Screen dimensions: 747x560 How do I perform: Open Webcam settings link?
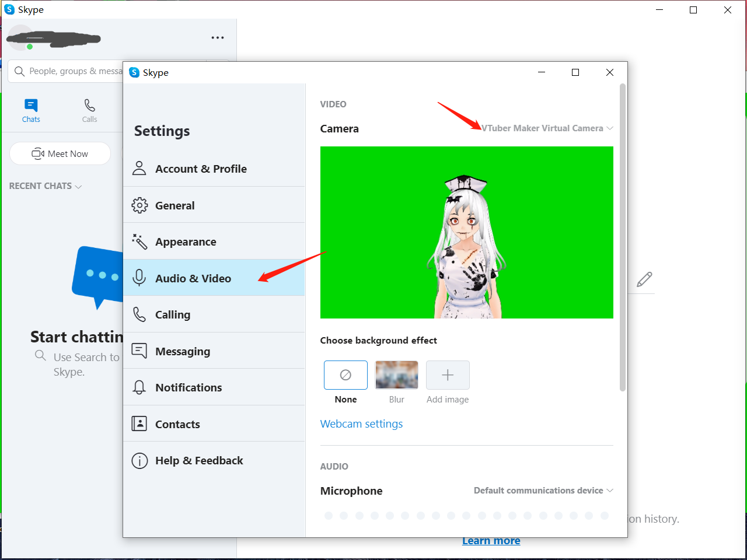pyautogui.click(x=361, y=424)
